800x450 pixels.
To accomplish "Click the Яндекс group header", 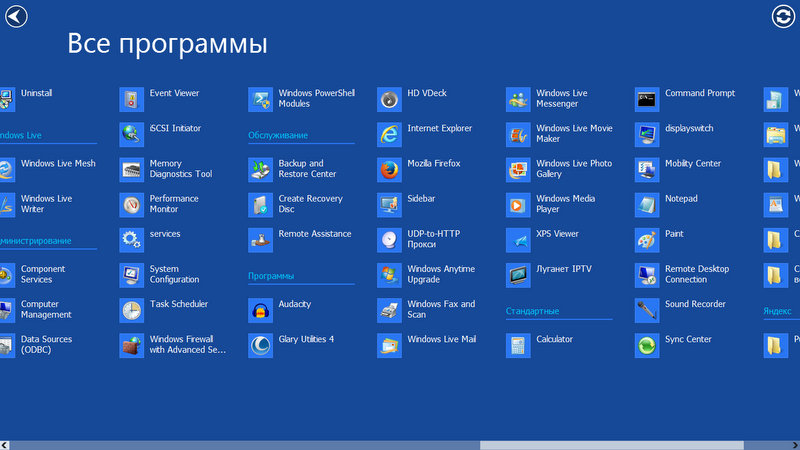I will click(778, 311).
